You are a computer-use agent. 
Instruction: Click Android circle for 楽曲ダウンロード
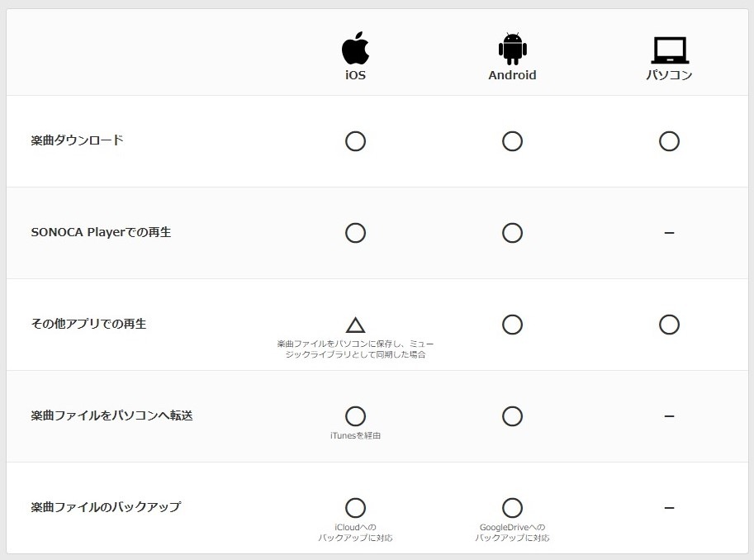(x=512, y=141)
